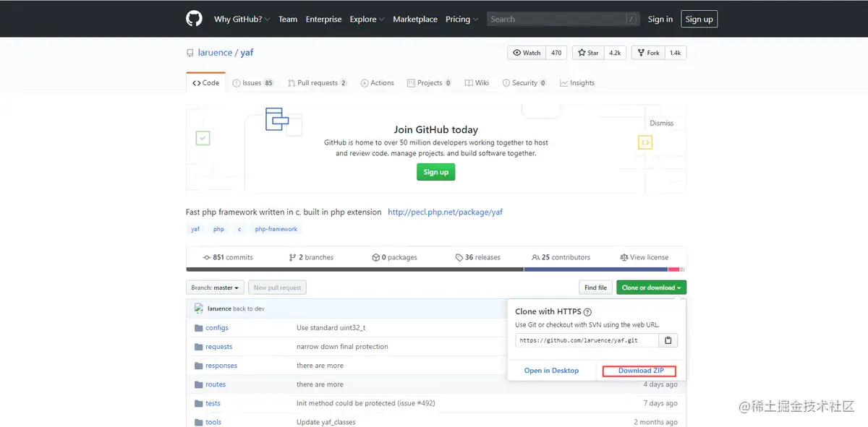View the 36 releases
The width and height of the screenshot is (868, 427).
click(477, 257)
